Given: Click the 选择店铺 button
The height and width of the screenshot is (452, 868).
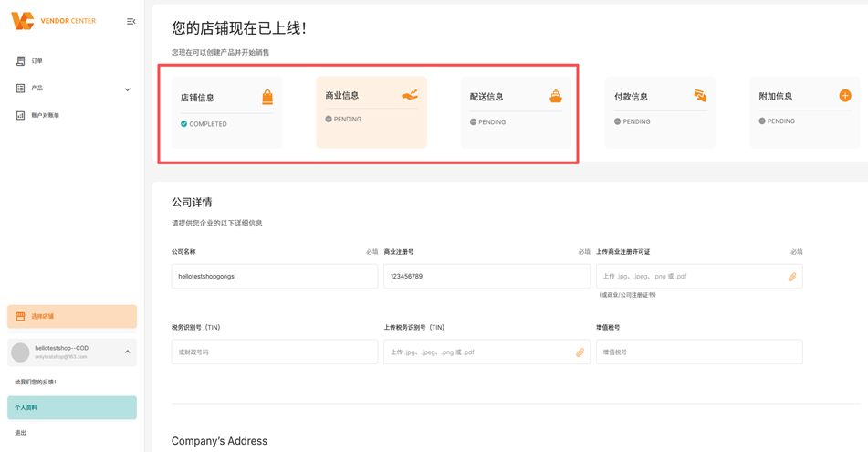Looking at the screenshot, I should [72, 316].
